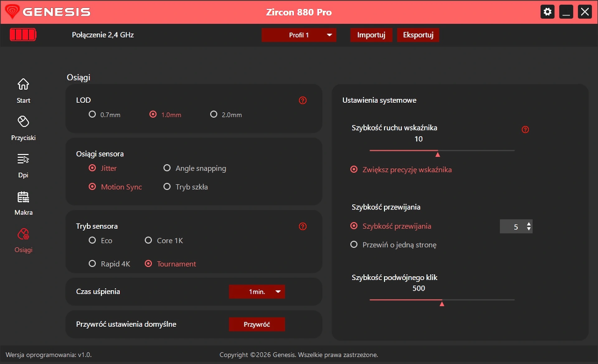Click the pointer speed value 10

tap(419, 139)
